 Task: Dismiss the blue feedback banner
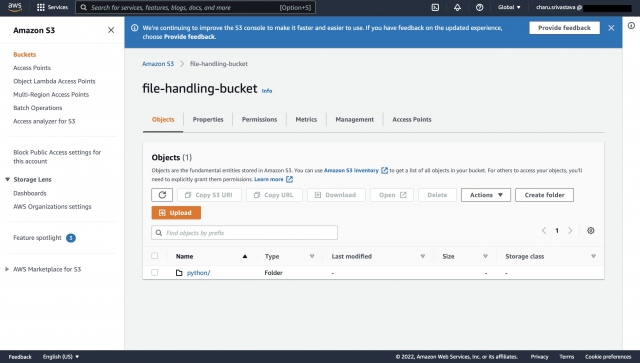coord(611,28)
